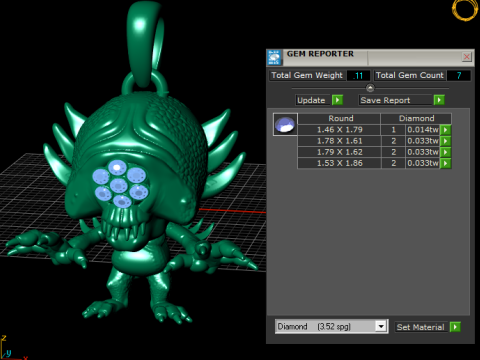The width and height of the screenshot is (480, 360).
Task: Click the Save Report button label
Action: tap(395, 100)
